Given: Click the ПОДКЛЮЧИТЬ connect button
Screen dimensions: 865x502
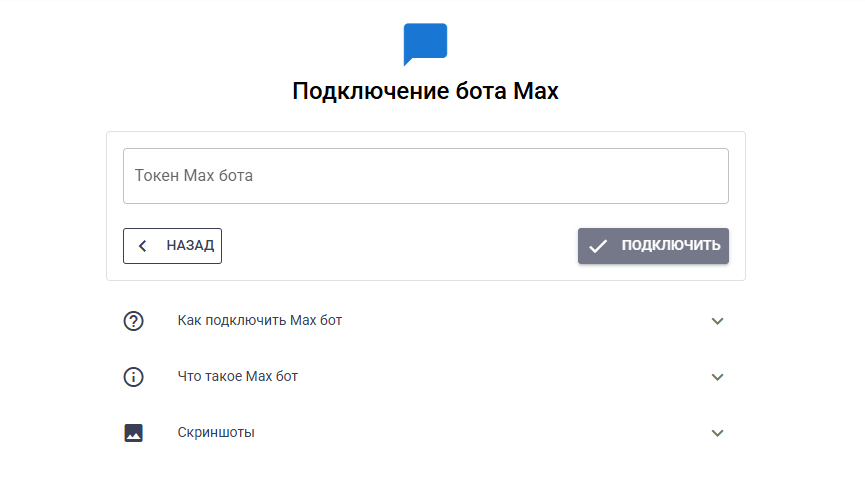Looking at the screenshot, I should (653, 246).
